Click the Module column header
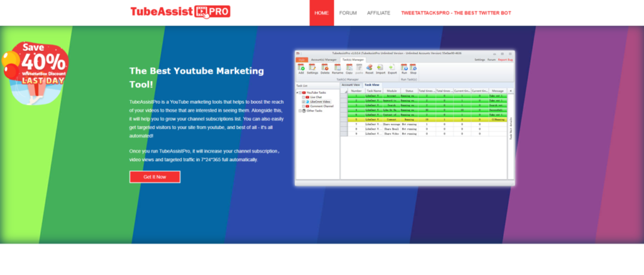 click(x=392, y=91)
